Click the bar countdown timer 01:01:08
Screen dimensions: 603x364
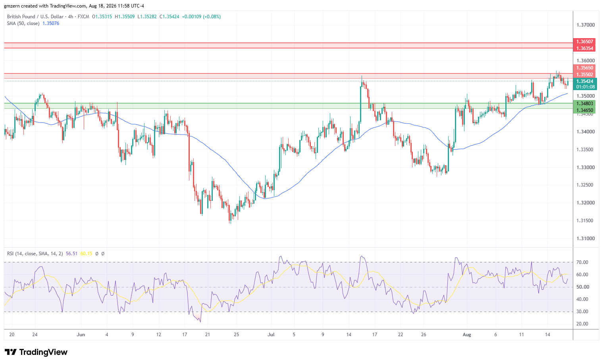585,87
